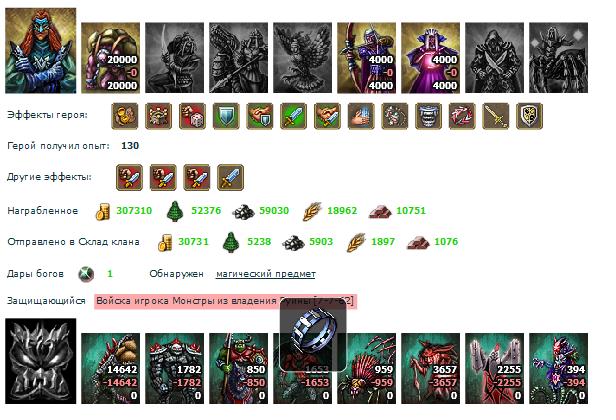Image resolution: width=616 pixels, height=420 pixels.
Task: Select defender unit with 14642 troops
Action: point(110,369)
